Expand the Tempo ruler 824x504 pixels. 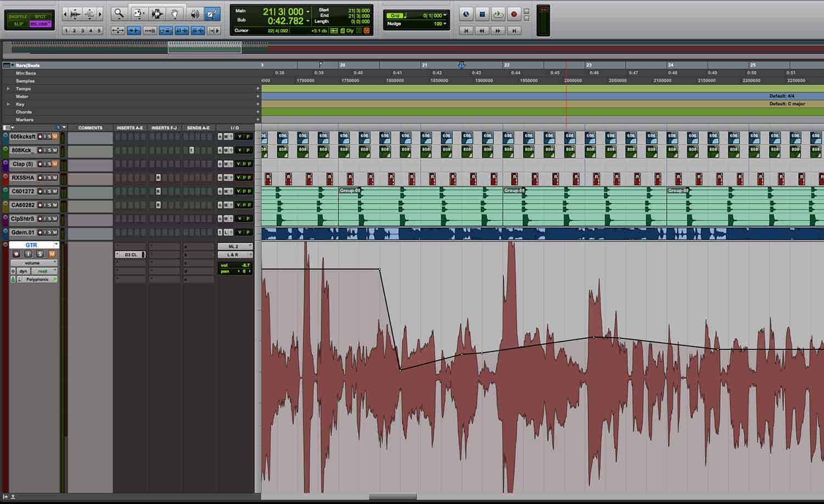click(x=8, y=88)
